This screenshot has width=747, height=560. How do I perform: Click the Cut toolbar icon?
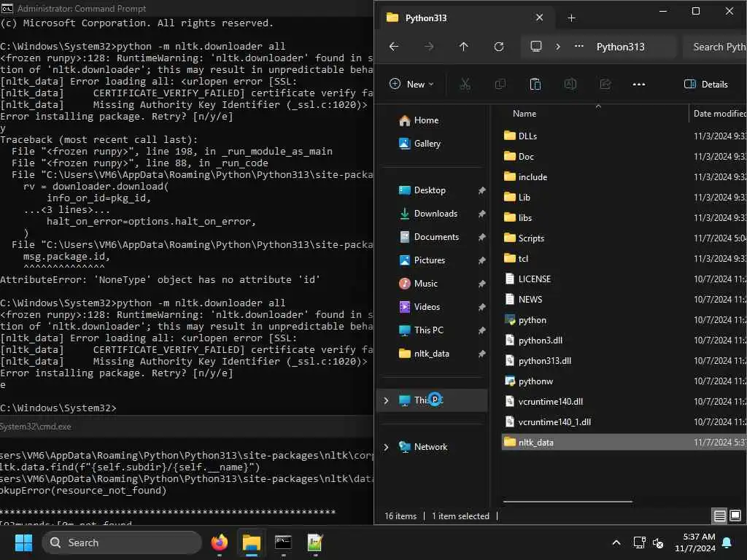tap(465, 85)
